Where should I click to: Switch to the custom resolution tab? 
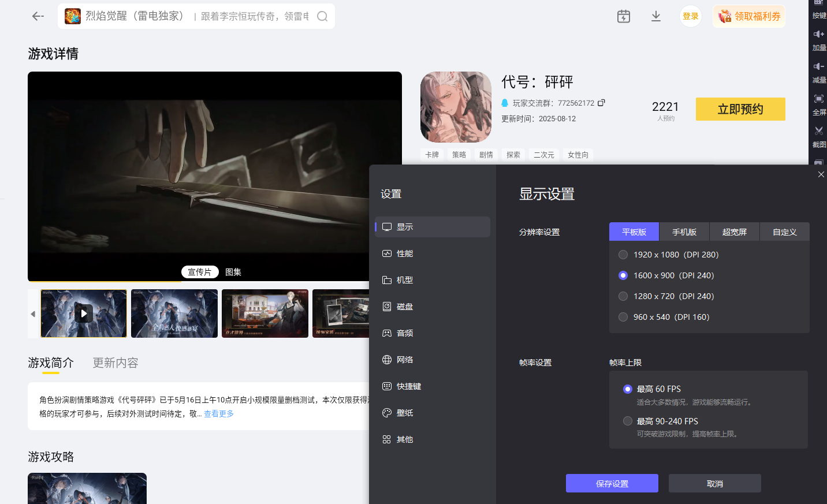pyautogui.click(x=784, y=232)
